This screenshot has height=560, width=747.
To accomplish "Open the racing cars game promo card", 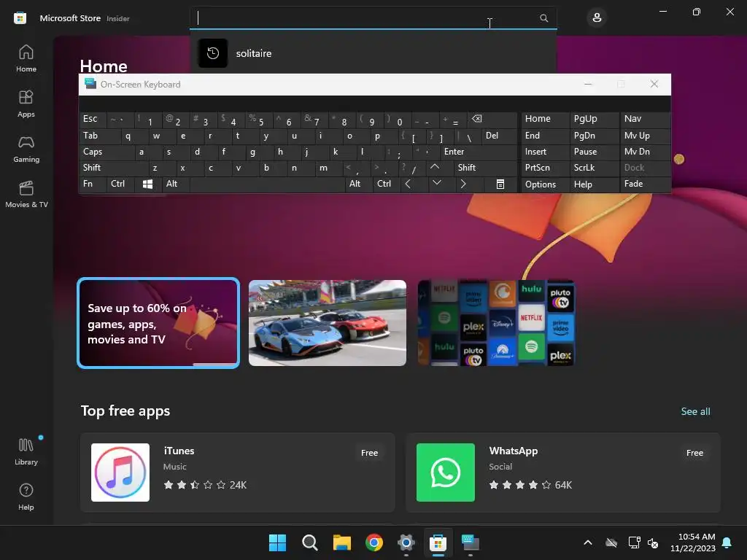I will click(x=328, y=323).
